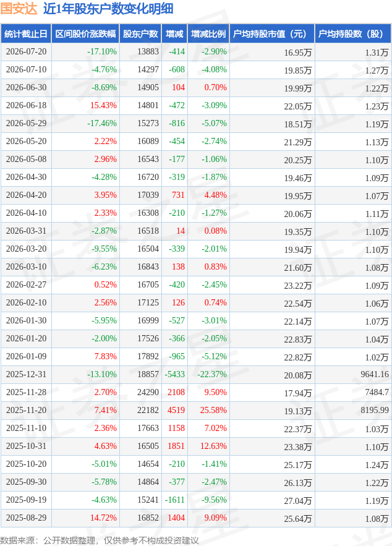
Task: Click the 增减比例 column header
Action: tap(208, 34)
